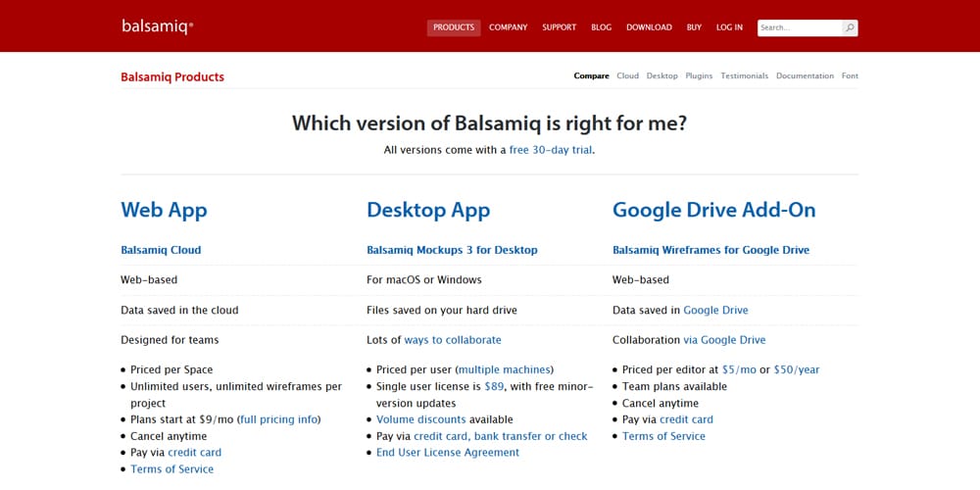Open the BUY navigation item

[695, 27]
